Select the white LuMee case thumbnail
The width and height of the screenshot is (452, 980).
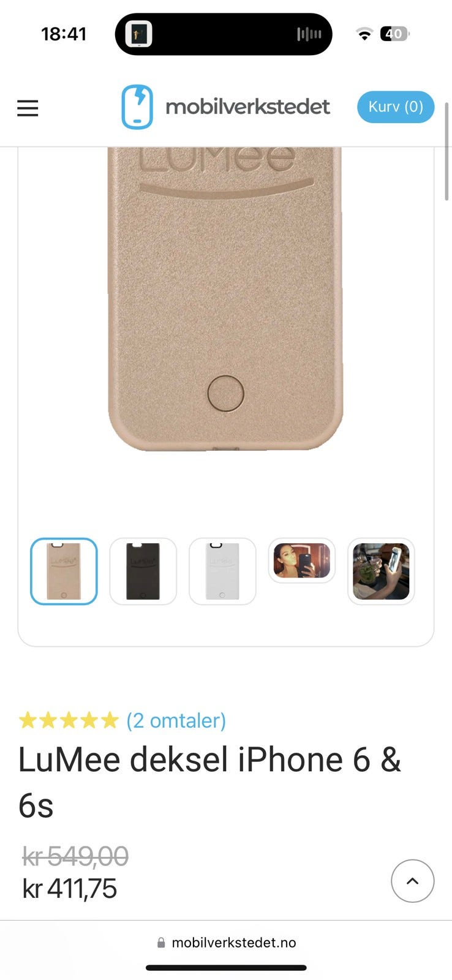tap(222, 571)
